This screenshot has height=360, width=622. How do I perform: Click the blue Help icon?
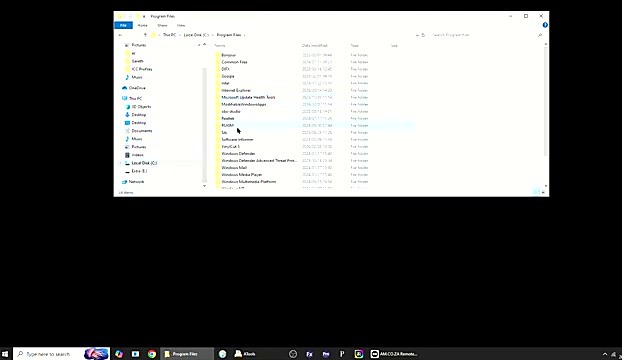[x=545, y=25]
